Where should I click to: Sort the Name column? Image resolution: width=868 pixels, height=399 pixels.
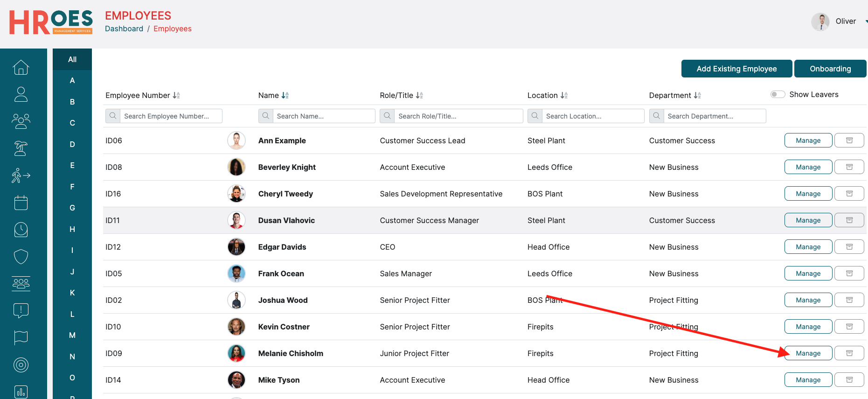[x=285, y=95]
